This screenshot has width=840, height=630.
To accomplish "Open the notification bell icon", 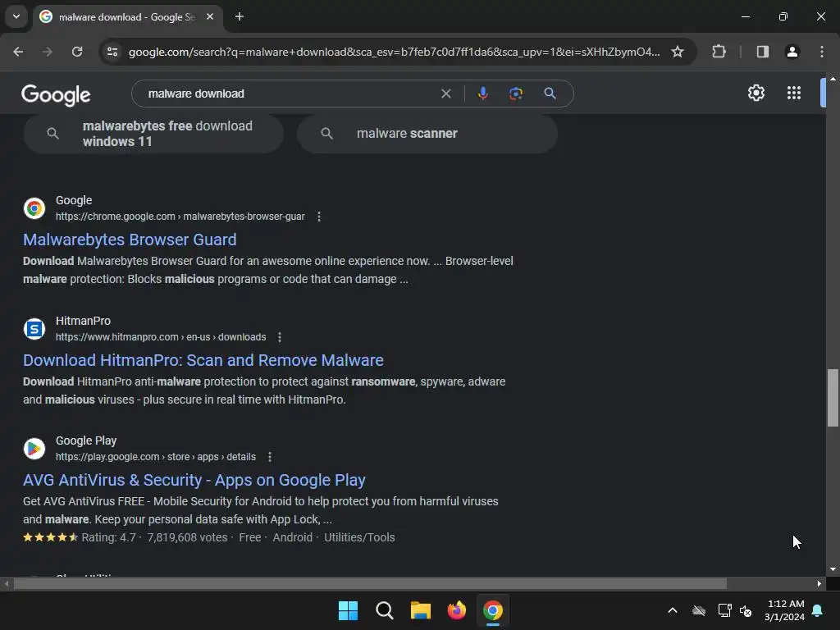I will point(817,610).
